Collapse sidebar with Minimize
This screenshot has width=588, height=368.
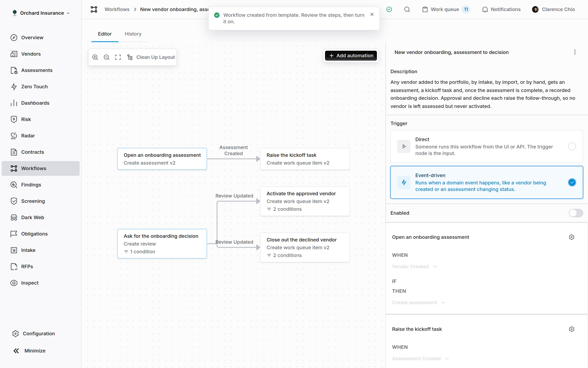[29, 351]
